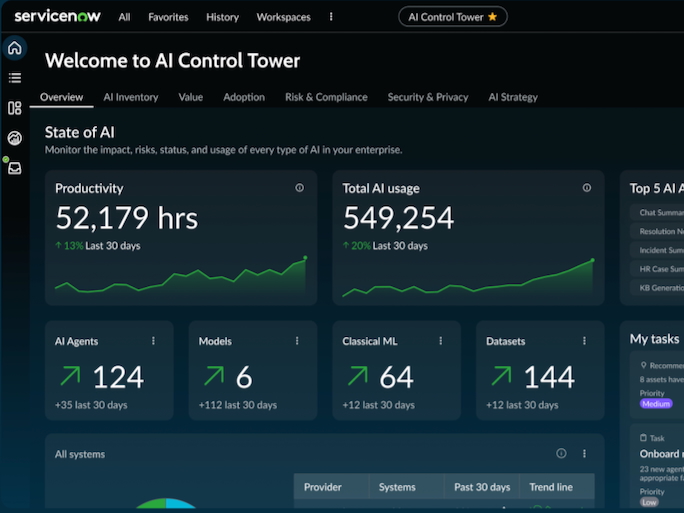Sort by the Past 30 days column header
Viewport: 684px width, 513px height.
(x=482, y=487)
